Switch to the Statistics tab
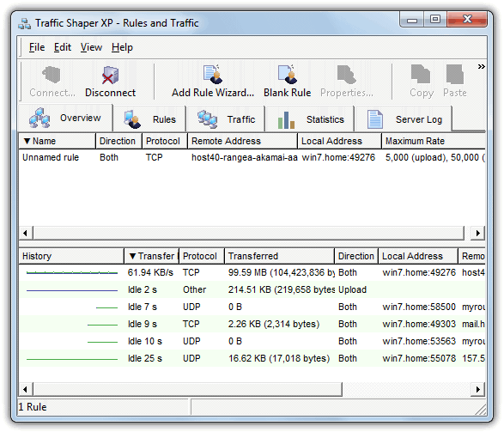The width and height of the screenshot is (504, 432). [x=310, y=119]
